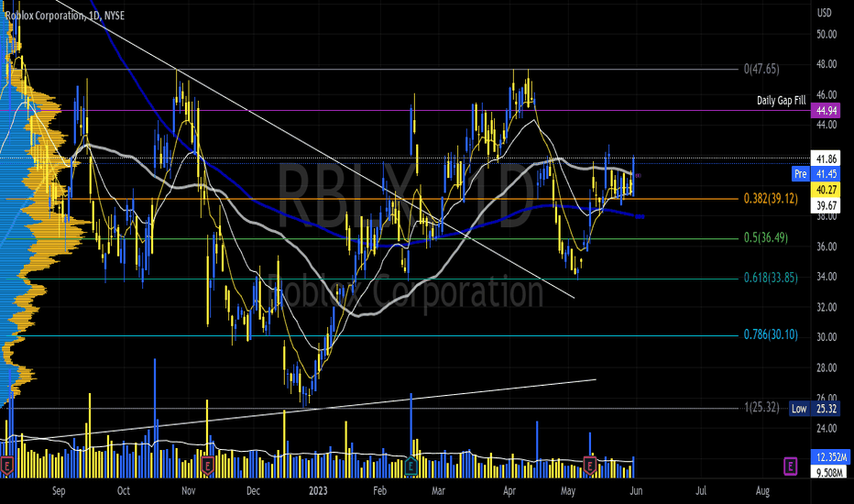Click the Oct label on time axis
The image size is (854, 504).
click(x=124, y=491)
